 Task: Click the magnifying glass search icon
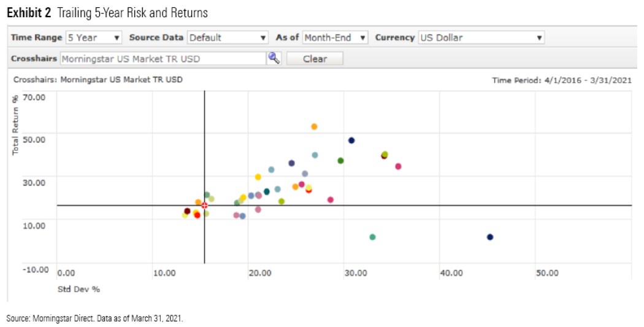click(274, 58)
